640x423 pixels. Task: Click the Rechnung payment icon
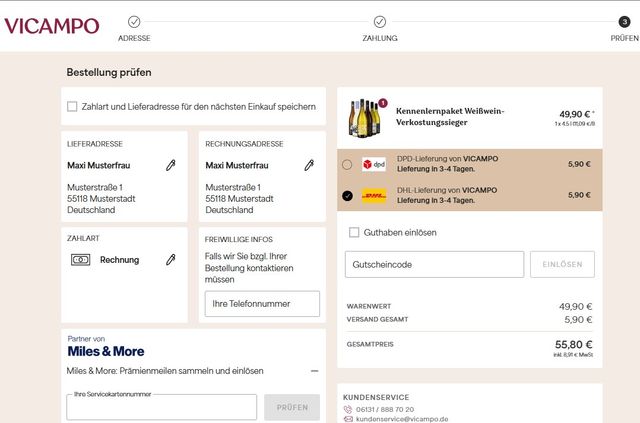click(x=81, y=260)
